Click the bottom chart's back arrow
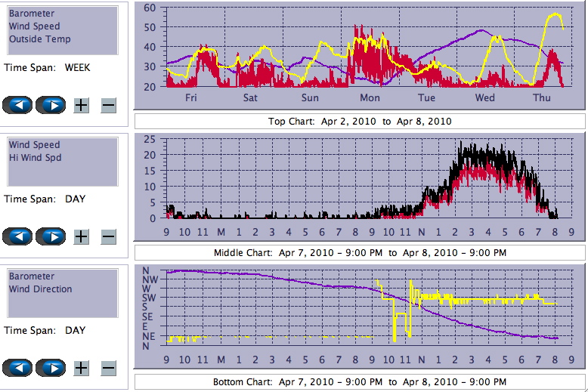 pos(18,368)
